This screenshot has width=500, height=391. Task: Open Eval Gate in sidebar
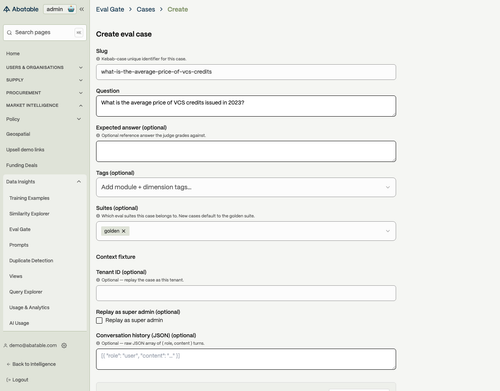click(x=20, y=229)
